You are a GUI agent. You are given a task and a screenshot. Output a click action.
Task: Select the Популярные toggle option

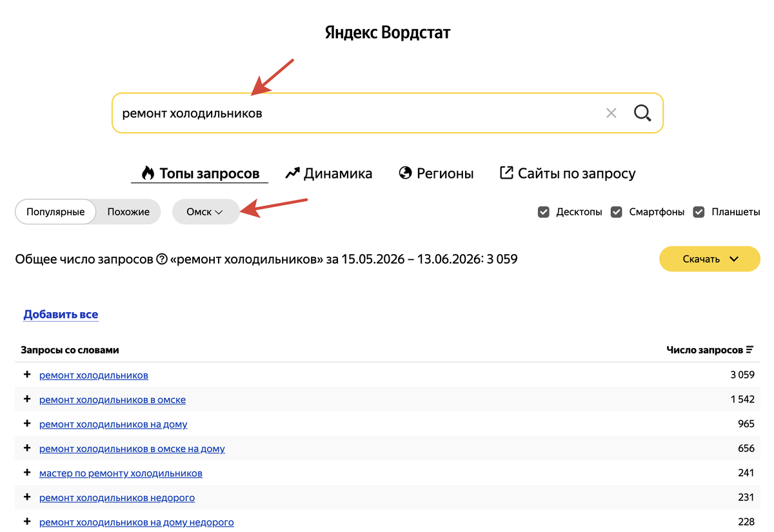tap(55, 212)
